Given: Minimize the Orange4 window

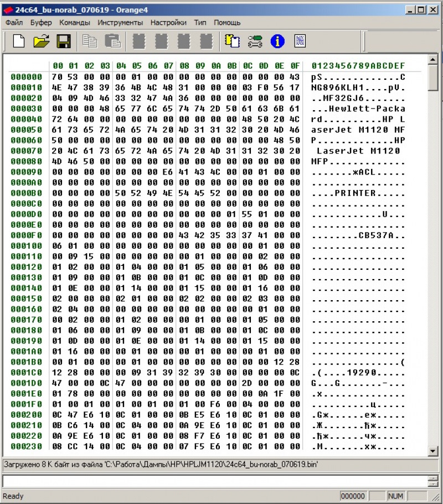Looking at the screenshot, I should 410,10.
